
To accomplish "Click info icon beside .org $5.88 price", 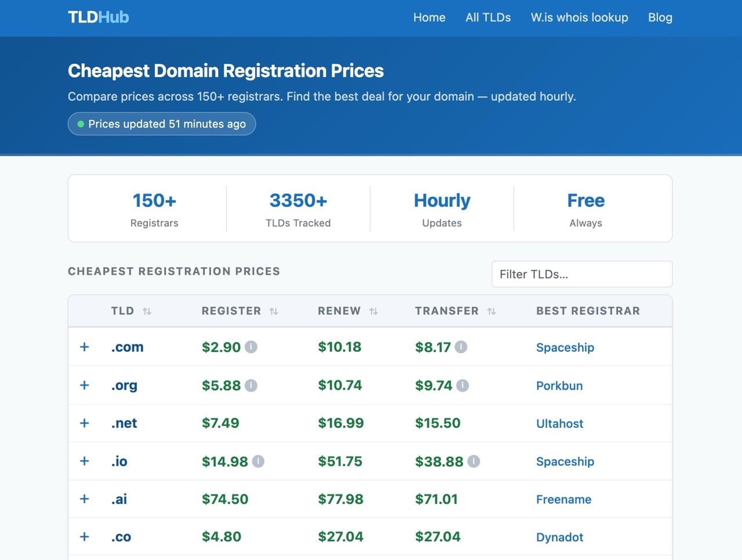I will 251,386.
